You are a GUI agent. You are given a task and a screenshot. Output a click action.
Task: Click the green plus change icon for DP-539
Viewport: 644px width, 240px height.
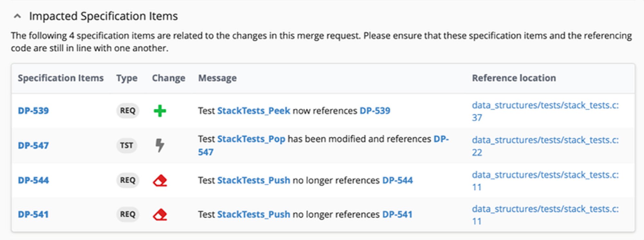[160, 111]
